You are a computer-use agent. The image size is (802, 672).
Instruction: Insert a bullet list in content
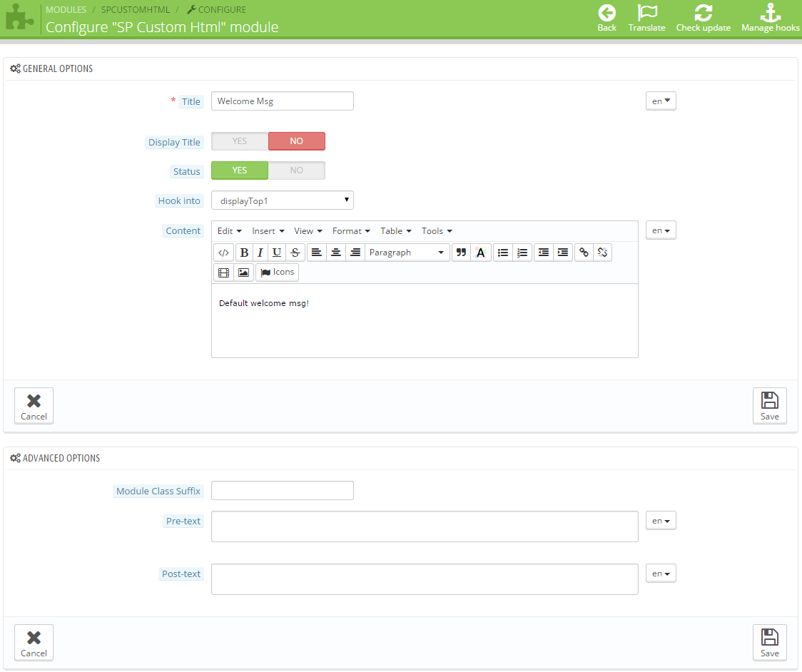pyautogui.click(x=503, y=253)
